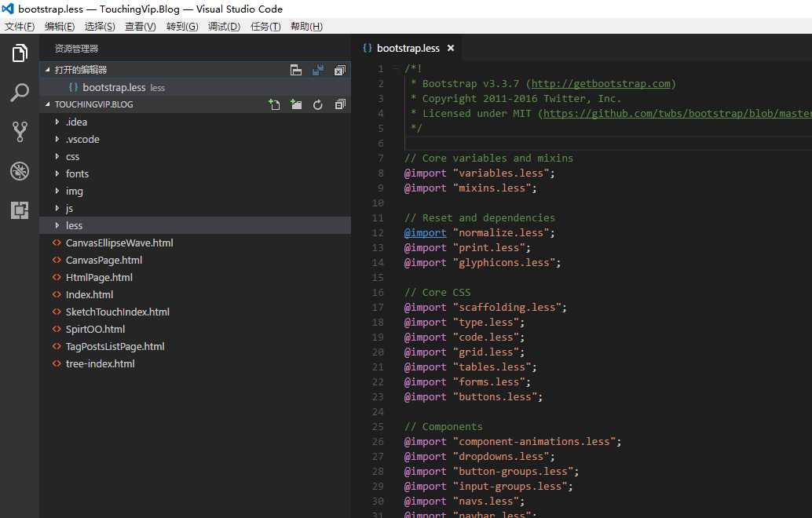
Task: Open the 查看(V) menu
Action: coord(141,27)
